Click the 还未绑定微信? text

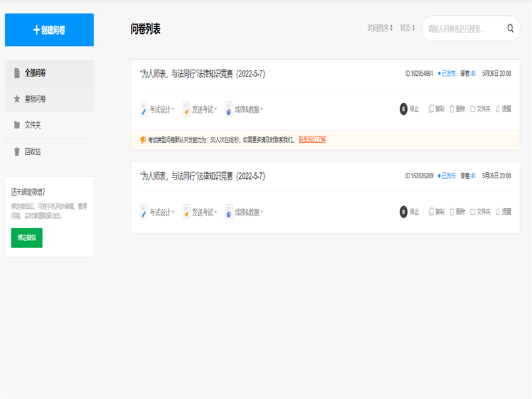[x=28, y=192]
